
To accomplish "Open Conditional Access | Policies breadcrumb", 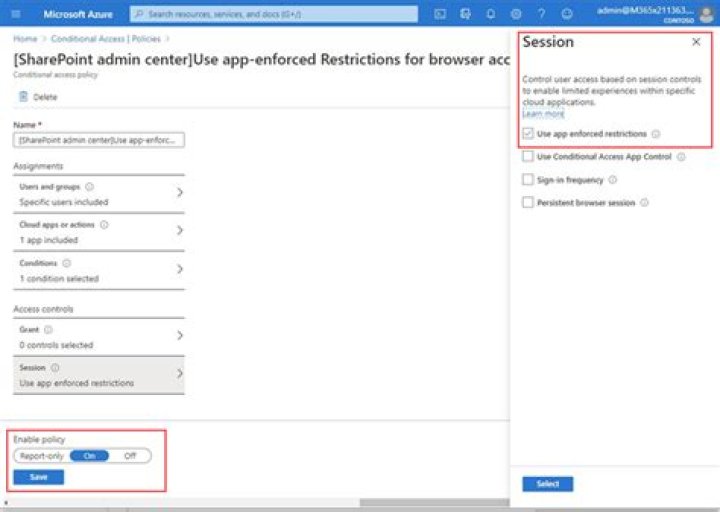I will [106, 39].
